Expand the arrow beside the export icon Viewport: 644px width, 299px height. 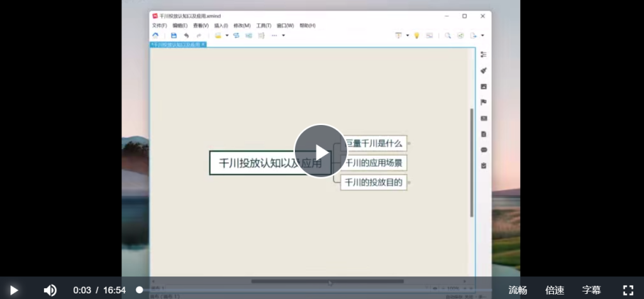482,36
